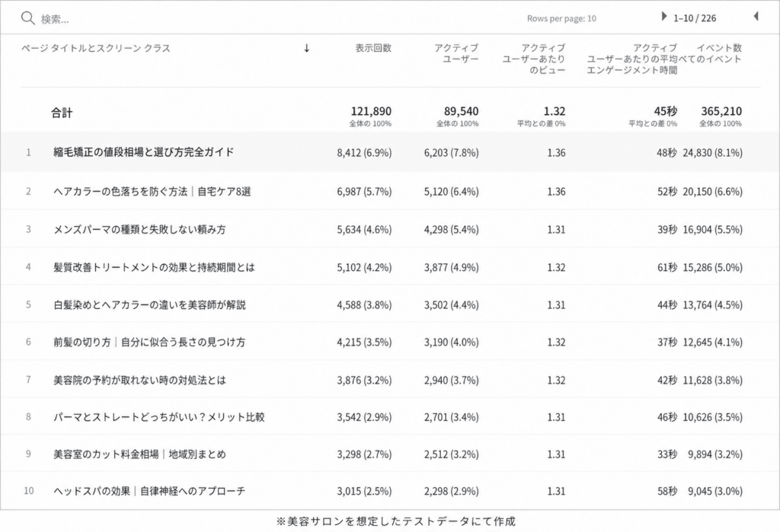Select row メンズパーマの種類と失敗しない頼み方

pos(390,229)
